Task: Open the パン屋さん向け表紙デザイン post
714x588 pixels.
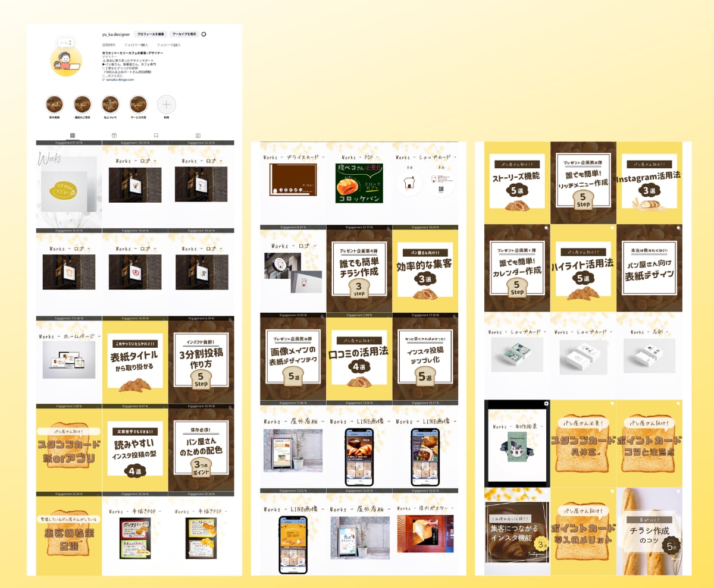Action: [x=649, y=268]
